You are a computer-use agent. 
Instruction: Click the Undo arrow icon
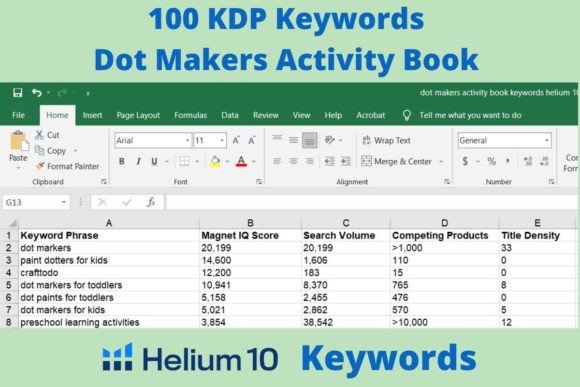coord(37,92)
